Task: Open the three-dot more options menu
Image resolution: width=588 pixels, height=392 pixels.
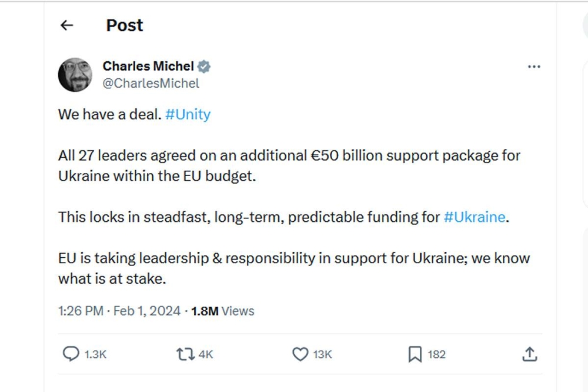Action: [x=534, y=67]
